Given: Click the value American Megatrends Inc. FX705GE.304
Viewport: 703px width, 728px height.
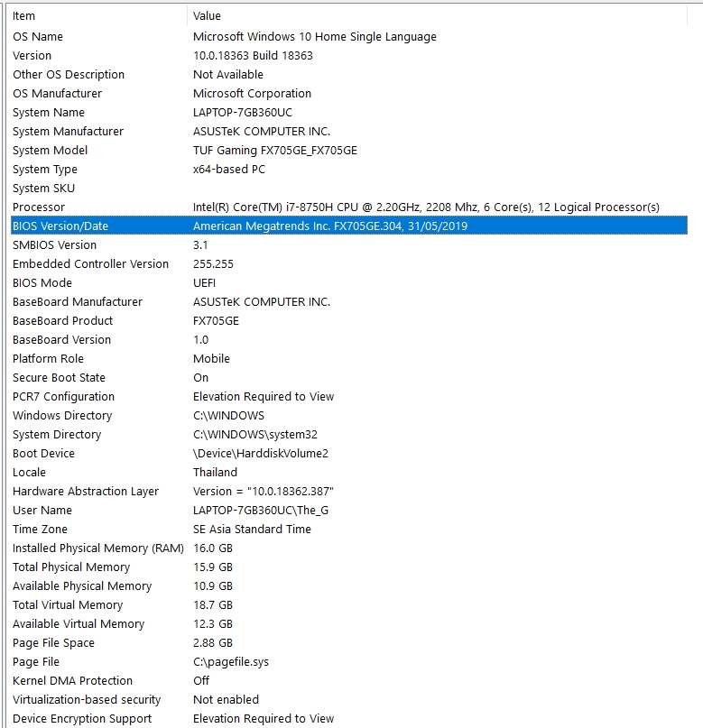Looking at the screenshot, I should (x=330, y=226).
